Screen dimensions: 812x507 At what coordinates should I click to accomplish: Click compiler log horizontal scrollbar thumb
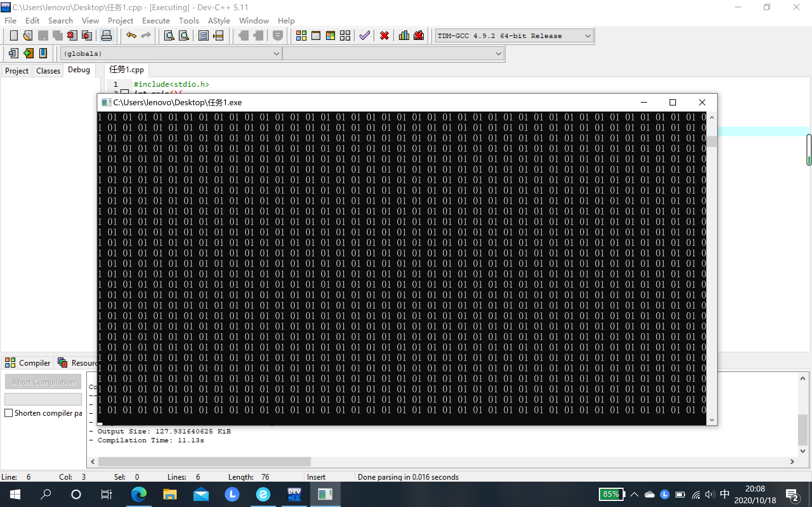pyautogui.click(x=204, y=462)
